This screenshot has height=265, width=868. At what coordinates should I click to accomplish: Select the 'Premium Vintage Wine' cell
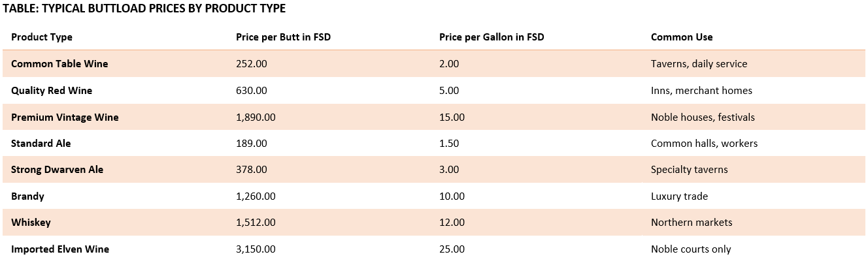click(x=65, y=117)
